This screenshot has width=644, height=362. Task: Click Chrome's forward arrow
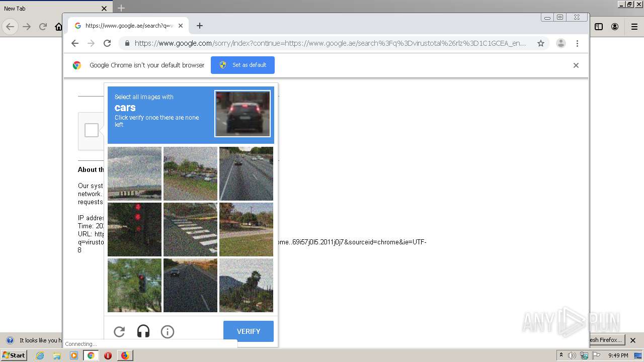point(91,43)
